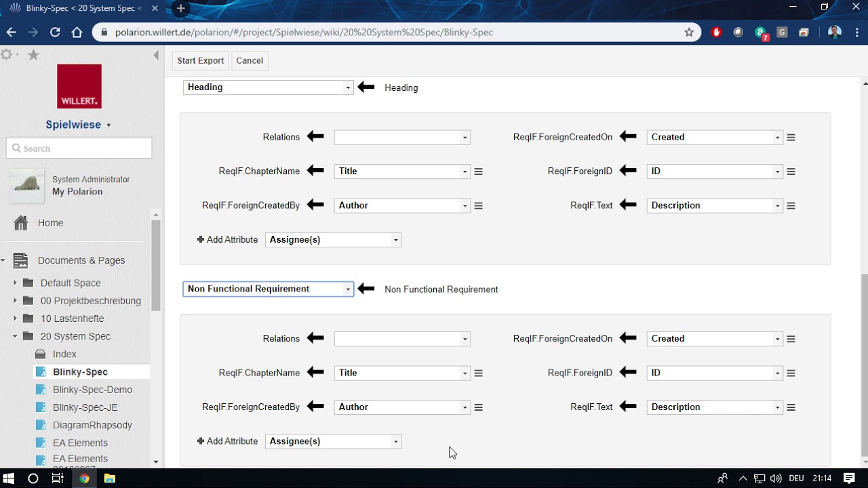This screenshot has width=868, height=488.
Task: Click the main content vertical scrollbar
Action: coord(864,365)
